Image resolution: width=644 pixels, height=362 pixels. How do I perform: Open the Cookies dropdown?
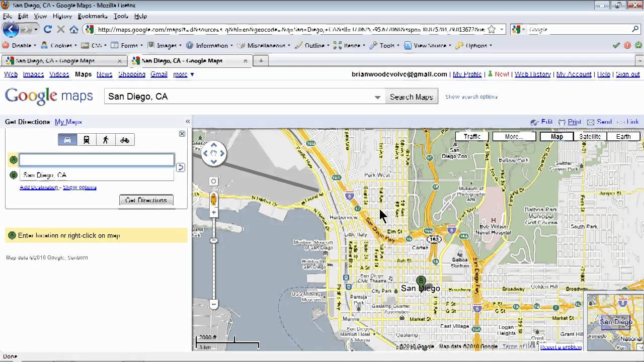59,45
